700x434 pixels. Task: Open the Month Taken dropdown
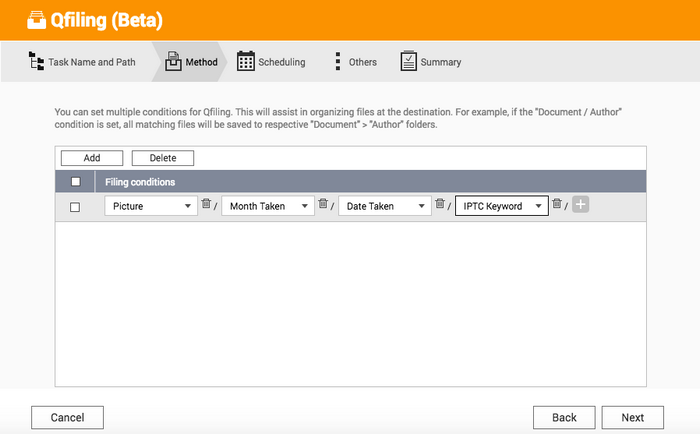(x=268, y=206)
